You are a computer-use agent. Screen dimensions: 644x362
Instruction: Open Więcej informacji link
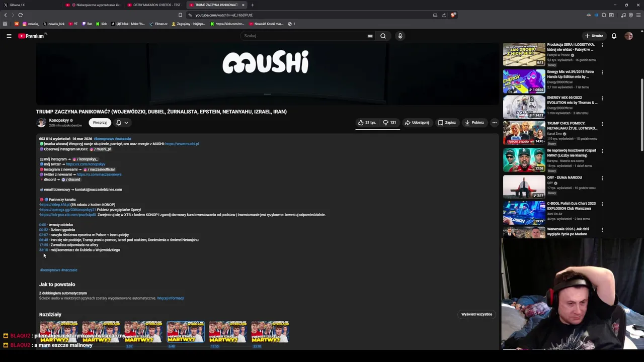pos(171,298)
